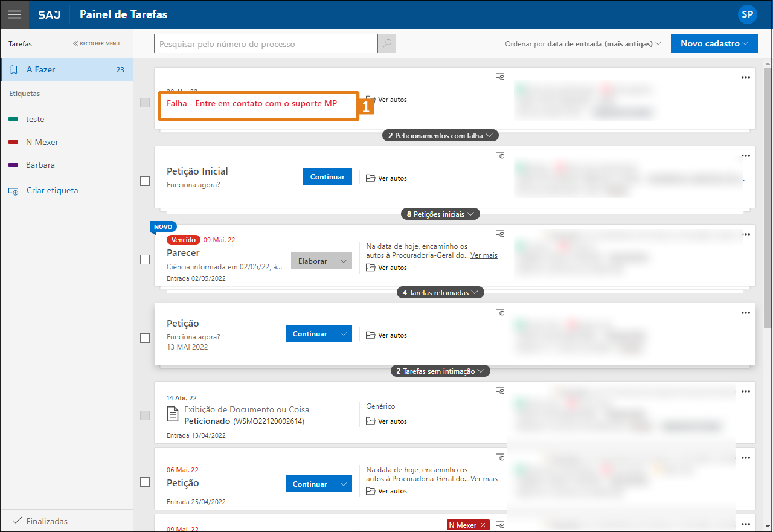The image size is (773, 532).
Task: Click add-label icon on Petição Inicial card
Action: point(500,155)
